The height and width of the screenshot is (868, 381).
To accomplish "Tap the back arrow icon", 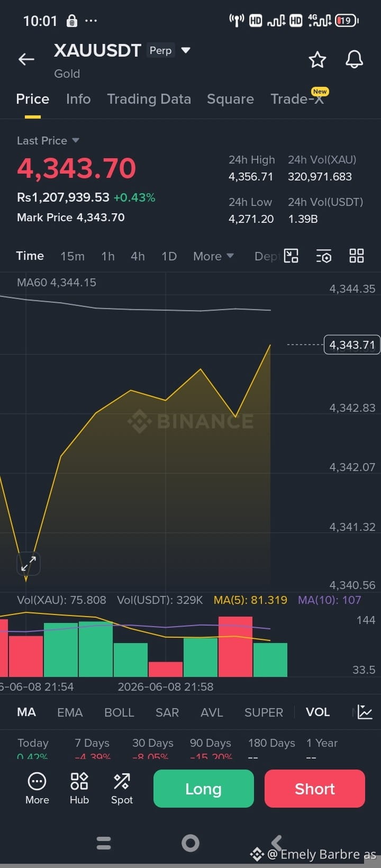I will tap(26, 59).
